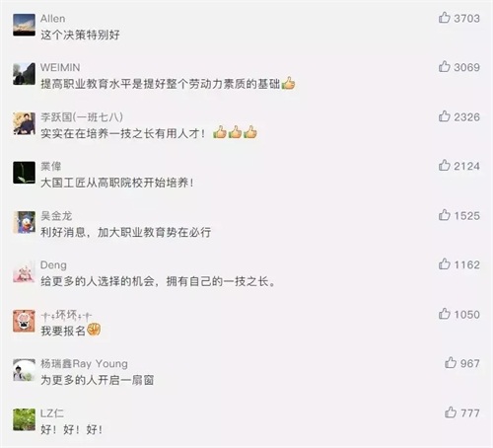
Task: Like the 我要报名 comment
Action: click(x=444, y=314)
